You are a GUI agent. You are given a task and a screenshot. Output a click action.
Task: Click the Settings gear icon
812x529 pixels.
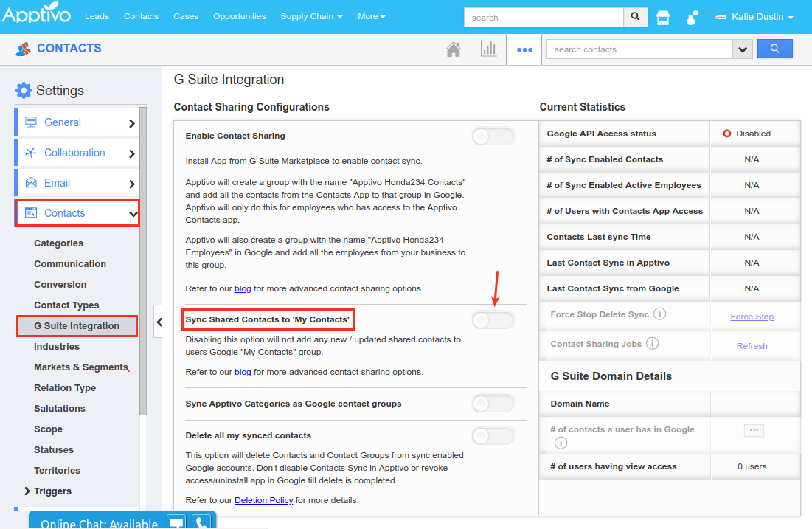pyautogui.click(x=24, y=90)
